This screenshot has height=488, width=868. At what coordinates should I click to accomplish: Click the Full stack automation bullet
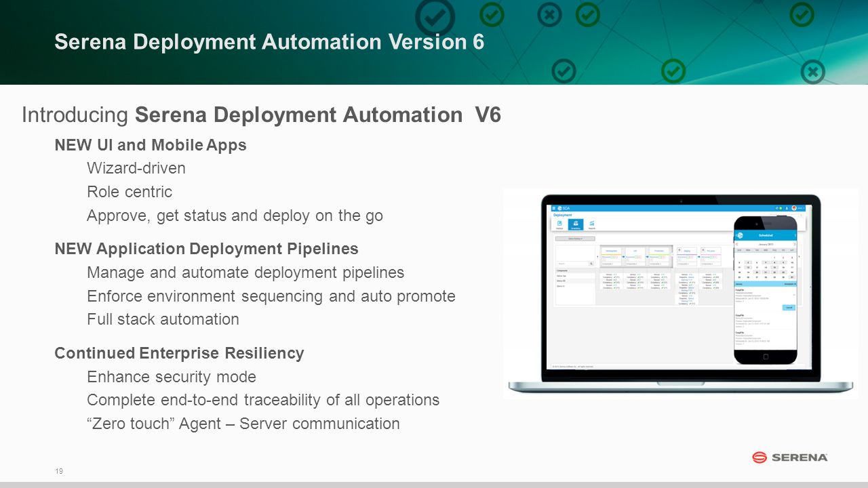[163, 319]
